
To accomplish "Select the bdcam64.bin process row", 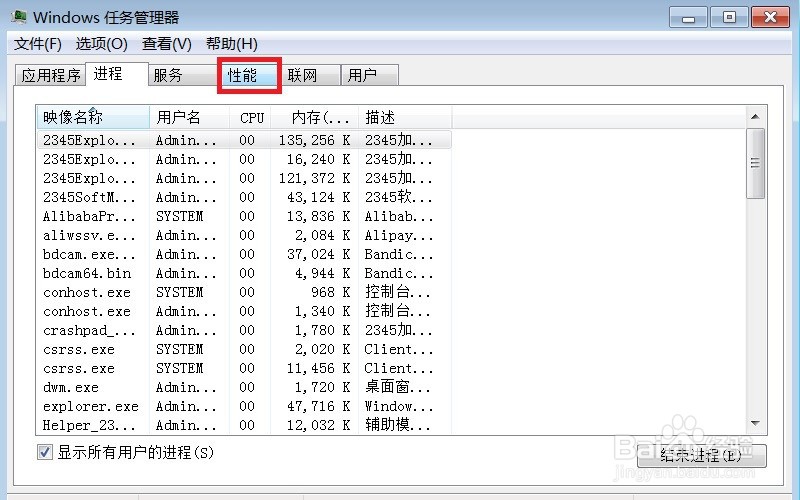I will 244,273.
